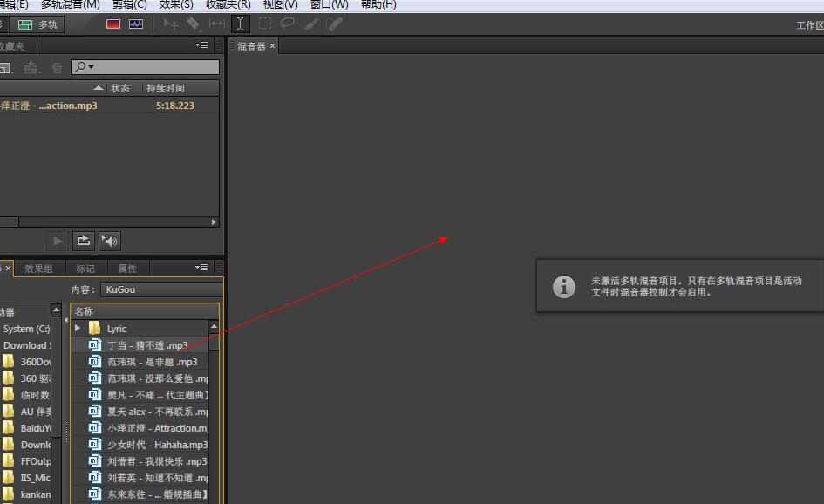Close the Mixer tab
Image resolution: width=824 pixels, height=504 pixels.
272,45
